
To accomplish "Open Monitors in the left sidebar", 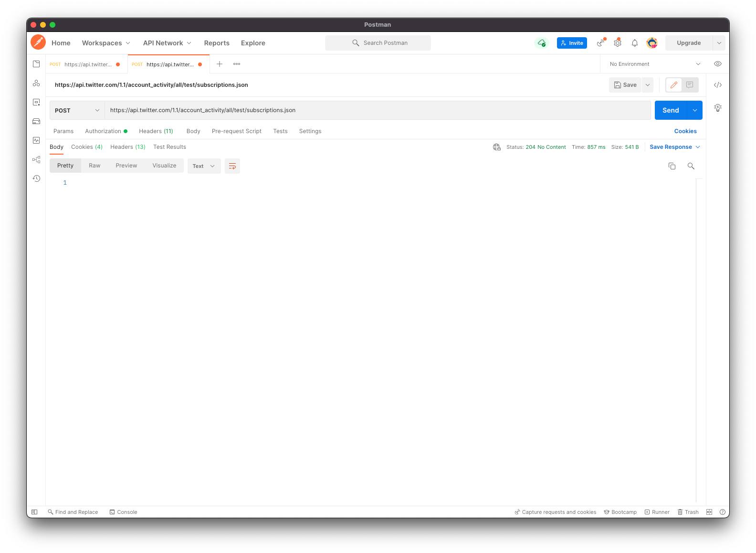I will [36, 140].
